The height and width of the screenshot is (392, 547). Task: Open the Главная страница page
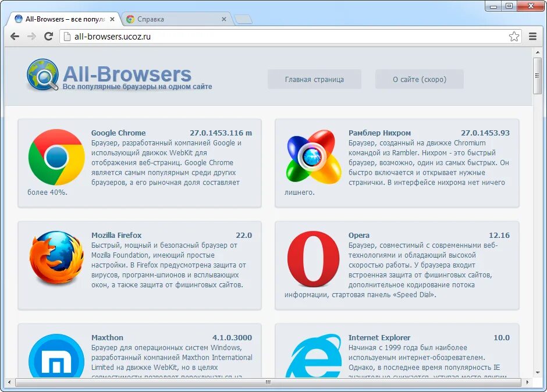(314, 79)
